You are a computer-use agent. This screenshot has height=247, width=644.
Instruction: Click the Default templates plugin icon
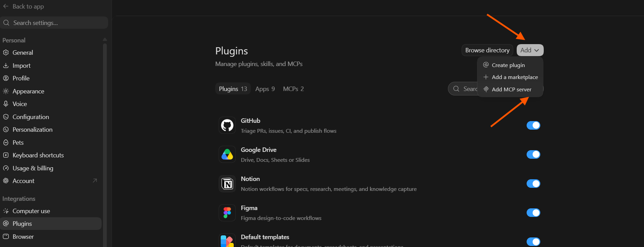(x=227, y=240)
